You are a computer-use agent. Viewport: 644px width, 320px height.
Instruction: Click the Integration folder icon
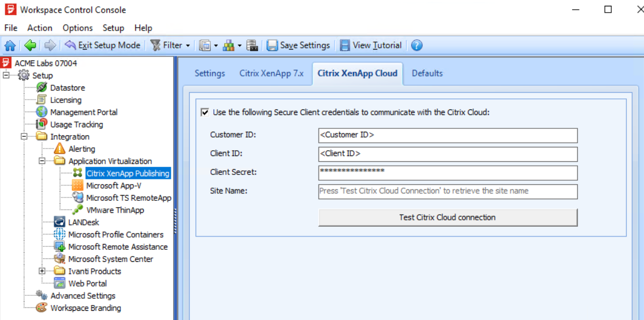click(x=41, y=136)
